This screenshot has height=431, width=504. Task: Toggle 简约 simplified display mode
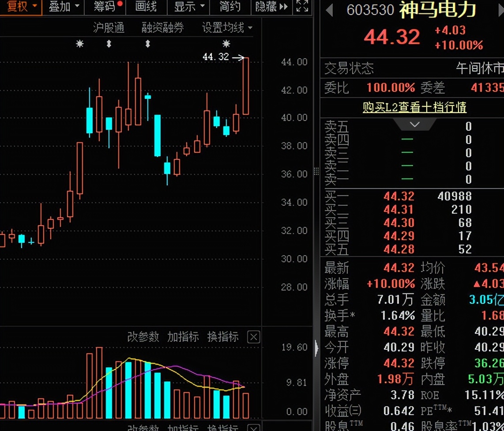pyautogui.click(x=230, y=7)
